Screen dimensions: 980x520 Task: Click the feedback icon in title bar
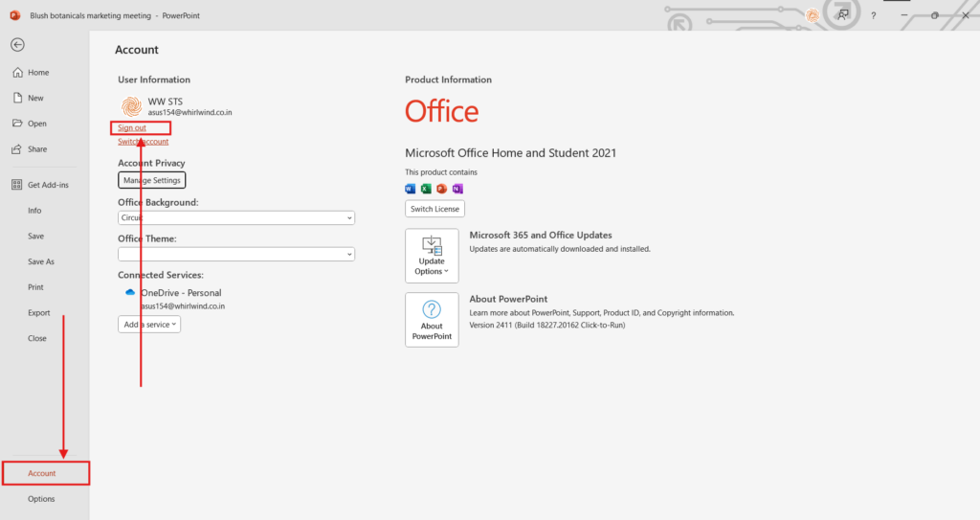point(842,15)
